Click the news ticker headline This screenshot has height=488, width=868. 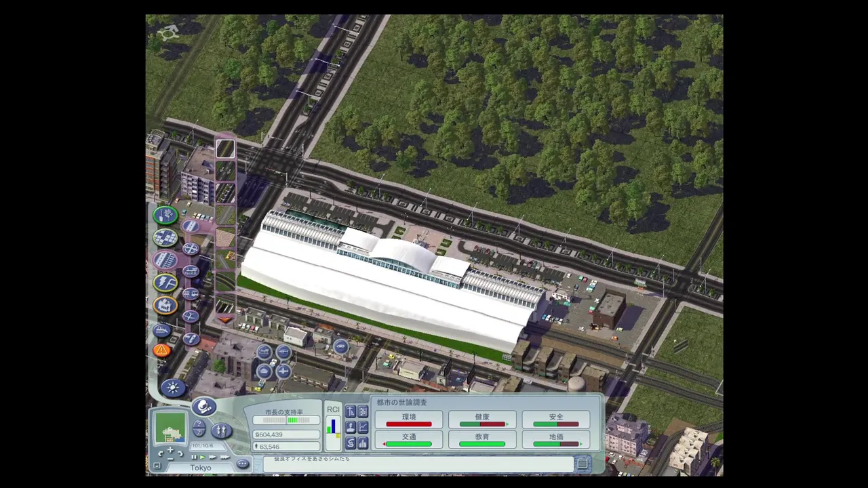point(312,459)
